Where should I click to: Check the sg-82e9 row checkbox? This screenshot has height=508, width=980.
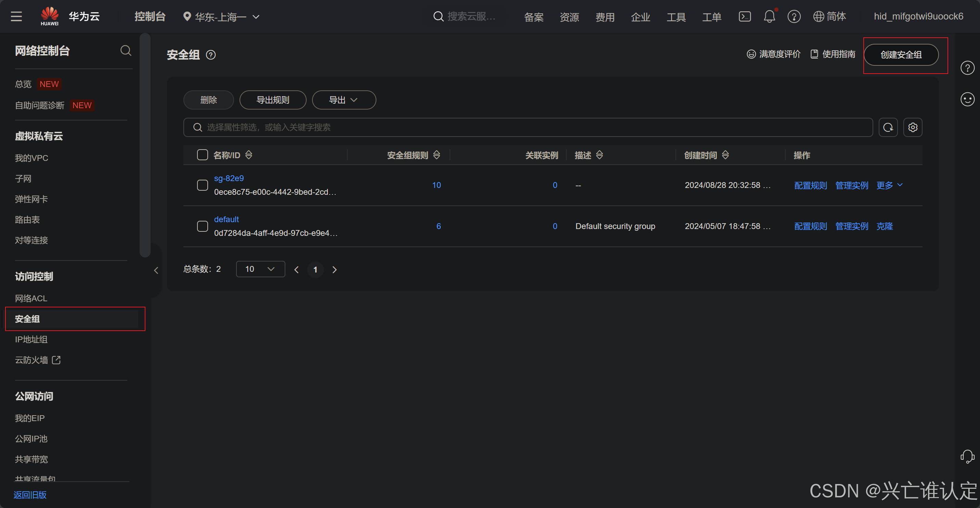pyautogui.click(x=202, y=185)
